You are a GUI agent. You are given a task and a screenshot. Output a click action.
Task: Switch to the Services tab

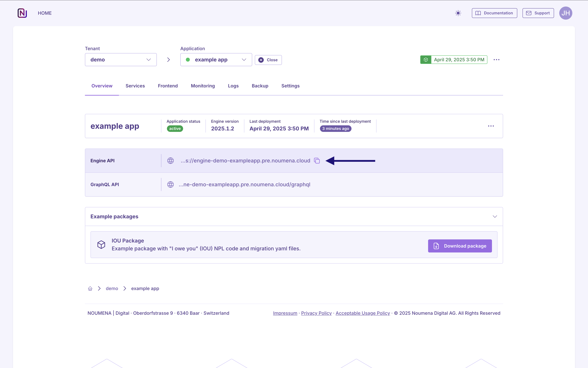click(135, 86)
